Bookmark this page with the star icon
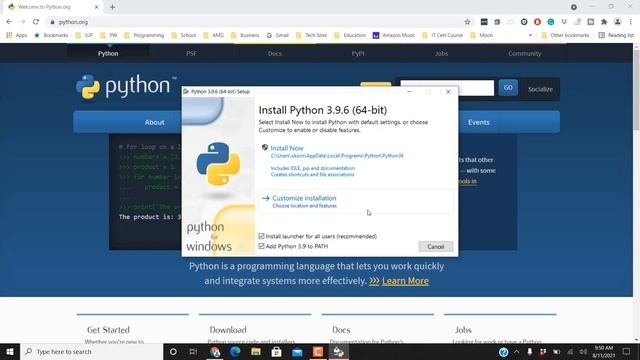 [467, 22]
